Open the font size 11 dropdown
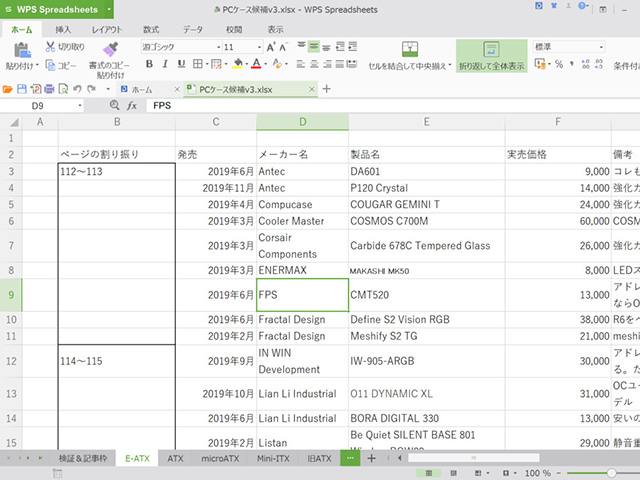Viewport: 640px width, 480px height. coord(259,47)
